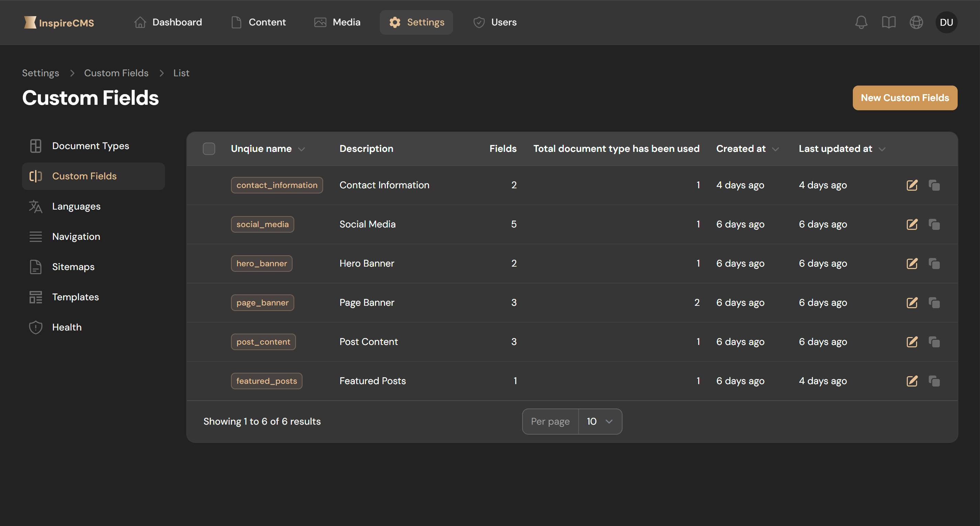This screenshot has height=526, width=980.
Task: Open notifications bell icon
Action: pyautogui.click(x=861, y=22)
